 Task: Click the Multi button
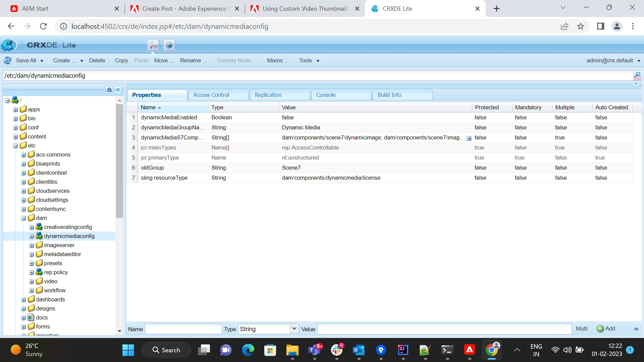pyautogui.click(x=582, y=329)
